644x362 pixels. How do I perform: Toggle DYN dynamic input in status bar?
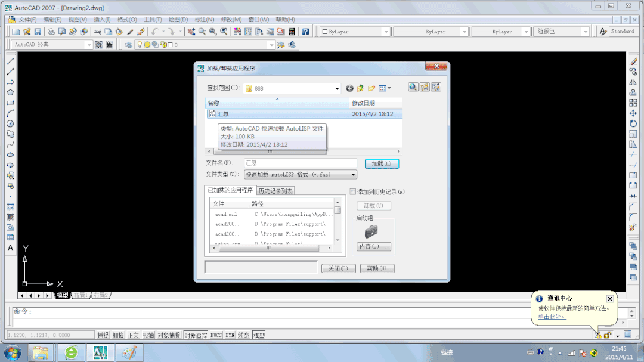click(x=230, y=335)
